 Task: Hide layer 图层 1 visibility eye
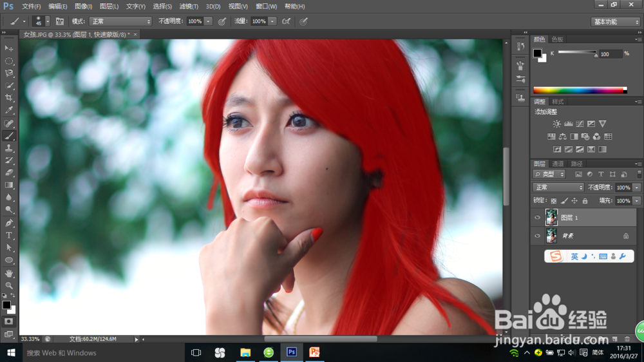coord(537,217)
